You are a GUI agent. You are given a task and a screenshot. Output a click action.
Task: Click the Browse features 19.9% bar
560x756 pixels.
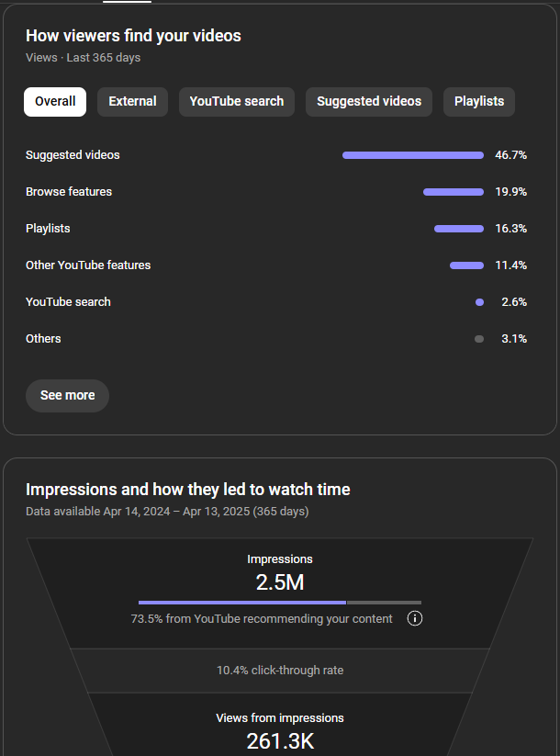pyautogui.click(x=454, y=192)
